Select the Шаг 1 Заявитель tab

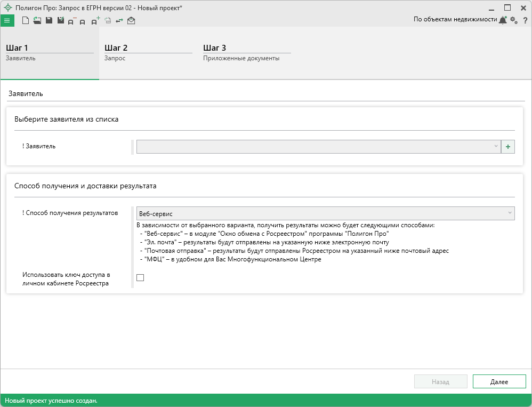click(49, 52)
